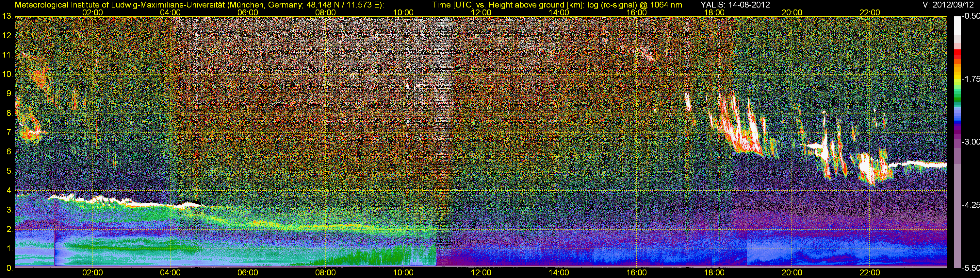The image size is (980, 278).
Task: Click the 22:00 label on the lower time axis
Action: point(870,273)
